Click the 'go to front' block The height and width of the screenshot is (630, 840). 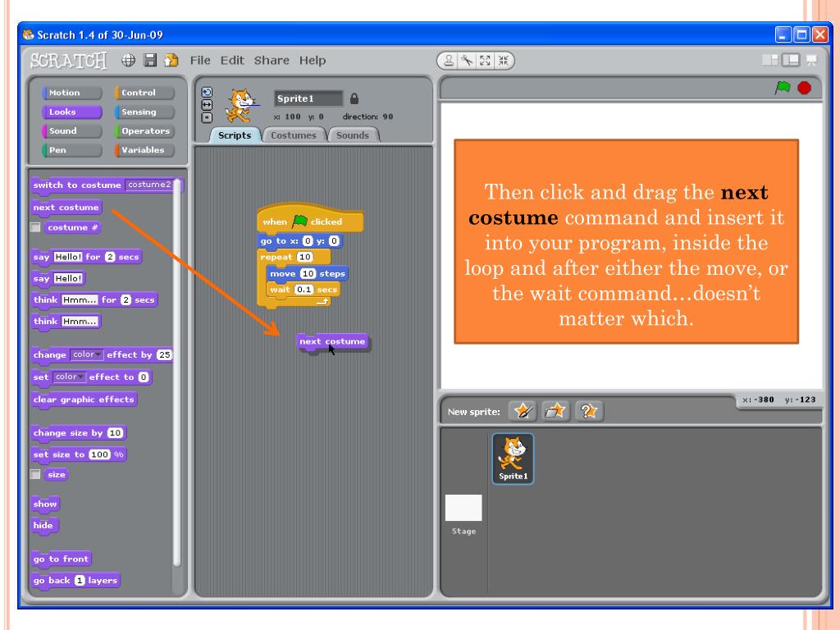(61, 559)
